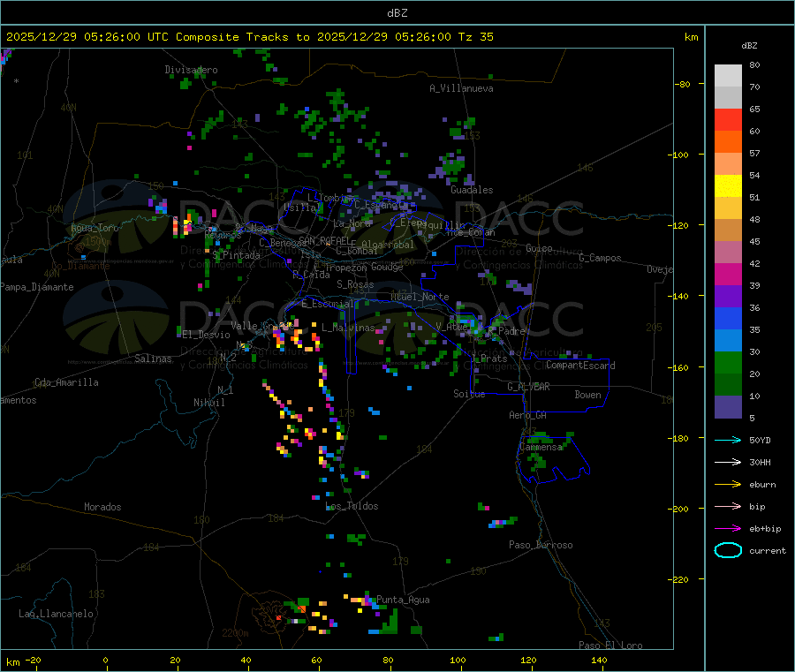
Task: Click the El_Desvio map label
Action: 206,335
